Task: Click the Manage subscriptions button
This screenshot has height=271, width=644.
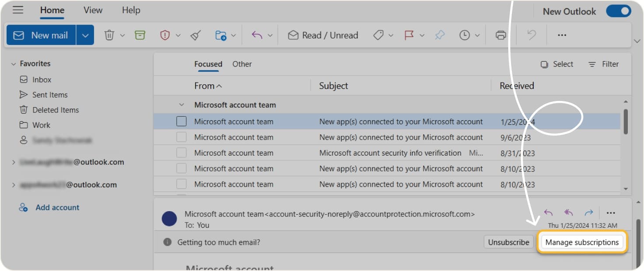Action: point(582,242)
